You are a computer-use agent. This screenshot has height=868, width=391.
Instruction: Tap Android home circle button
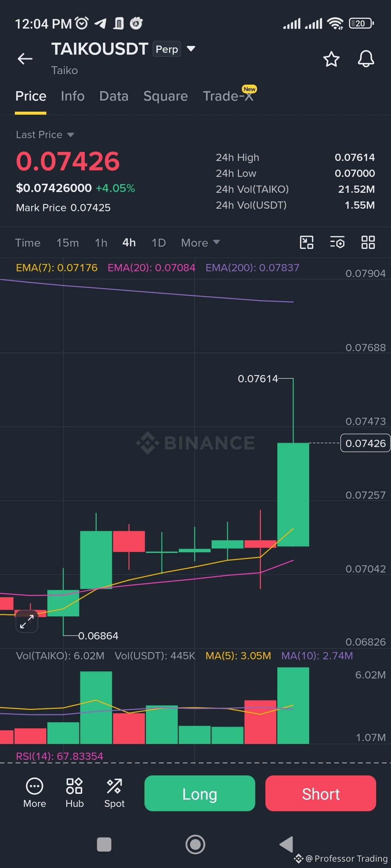[x=195, y=844]
